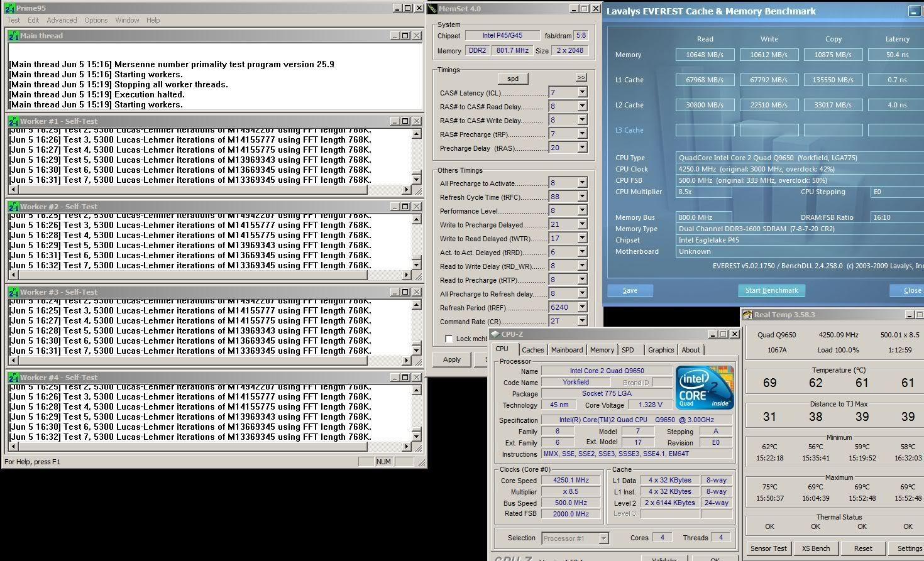924x561 pixels.
Task: Click the Real Temp title bar icon
Action: [747, 315]
